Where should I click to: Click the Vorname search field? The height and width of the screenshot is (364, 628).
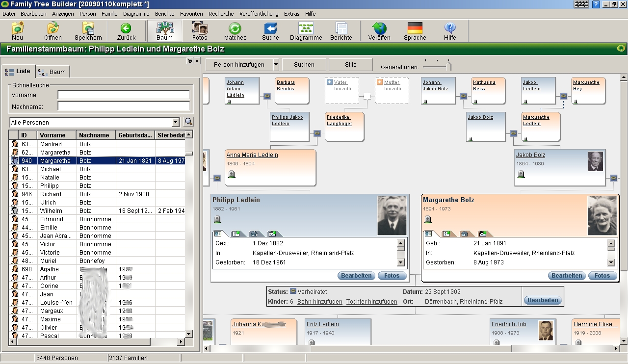click(x=123, y=95)
